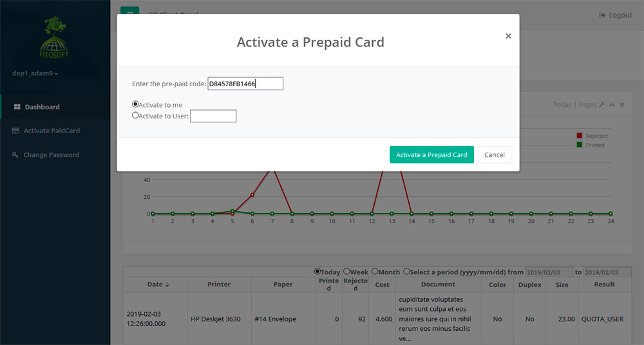Click the pre-paid code input field

[x=245, y=84]
